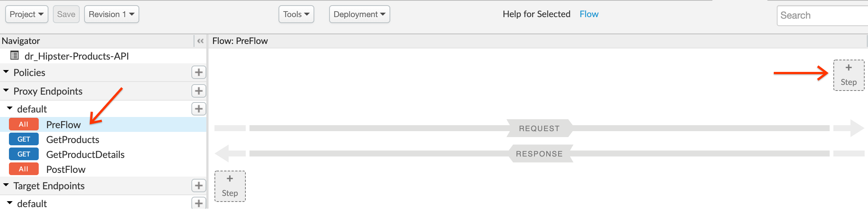Focus the Search input field
Viewport: 868px width, 209px height.
pos(823,15)
